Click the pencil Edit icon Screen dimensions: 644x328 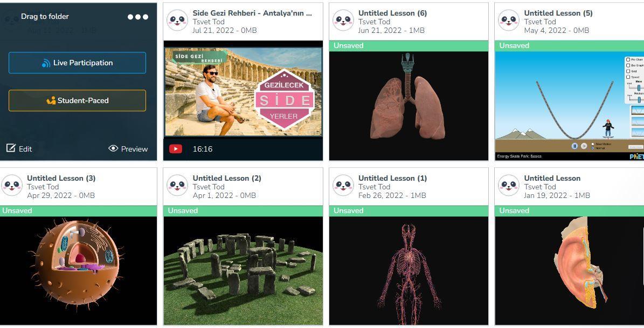11,148
